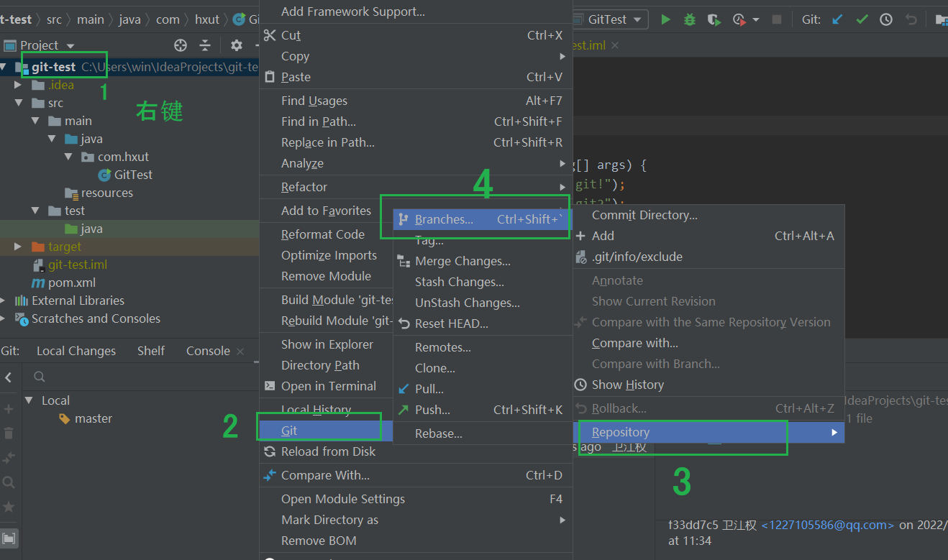
Task: Open Project panel settings gear icon
Action: 237,45
